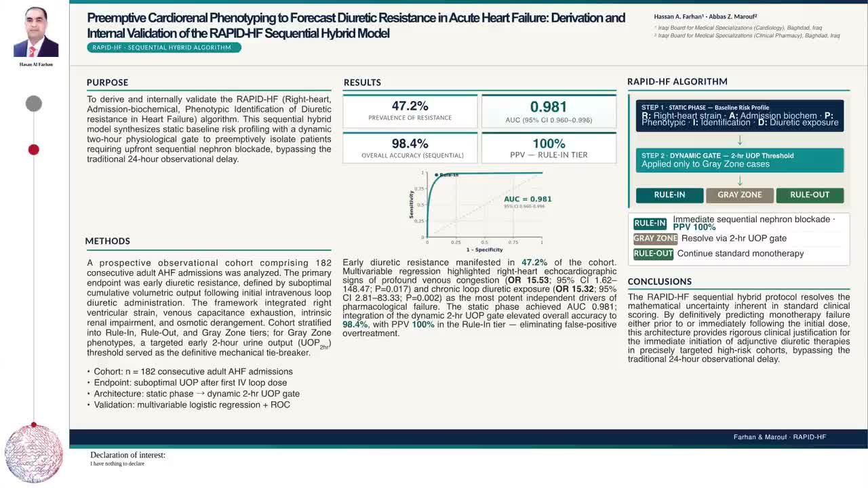Click RULE-OUT badge beside Continue standard monotherapy
This screenshot has height=488, width=868.
click(x=653, y=253)
